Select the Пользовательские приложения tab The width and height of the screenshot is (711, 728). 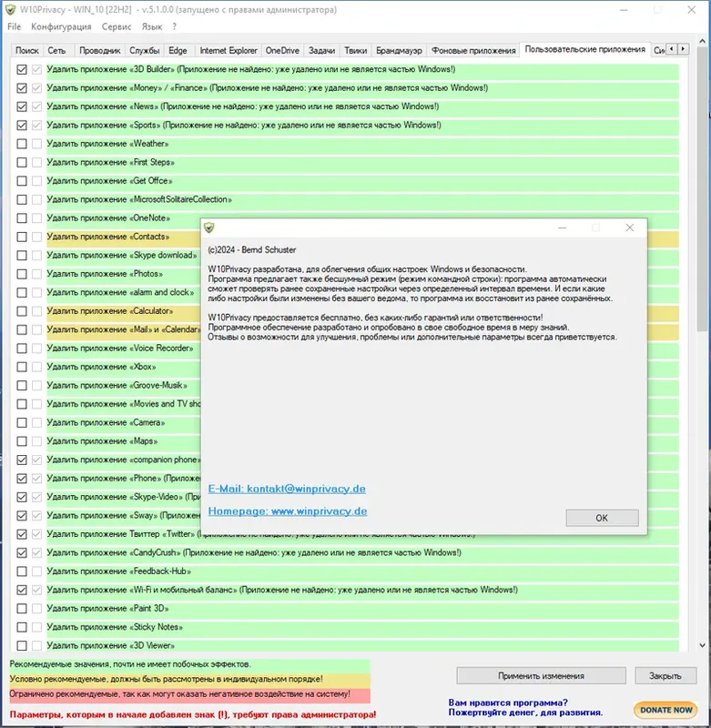coord(584,50)
